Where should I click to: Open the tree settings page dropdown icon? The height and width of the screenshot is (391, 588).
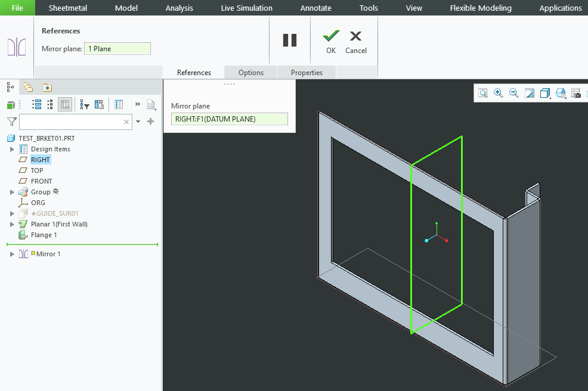pyautogui.click(x=151, y=105)
